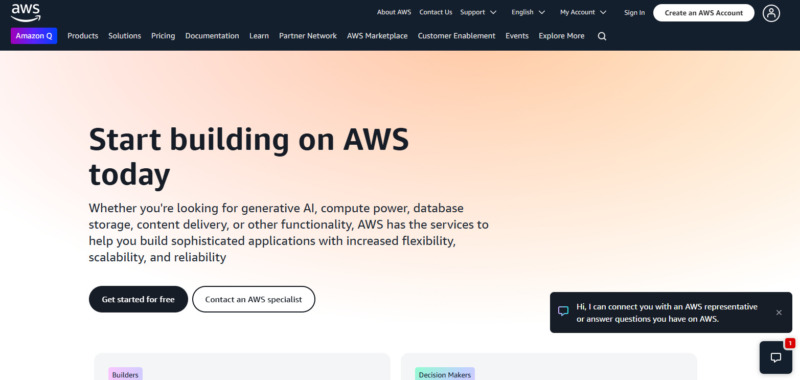Open the Learn menu
The image size is (800, 380).
pos(259,36)
